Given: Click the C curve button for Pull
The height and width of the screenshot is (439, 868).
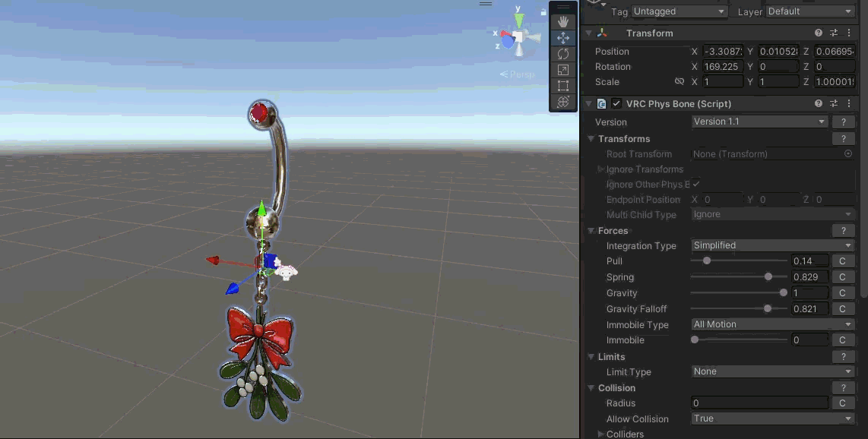Looking at the screenshot, I should 841,261.
